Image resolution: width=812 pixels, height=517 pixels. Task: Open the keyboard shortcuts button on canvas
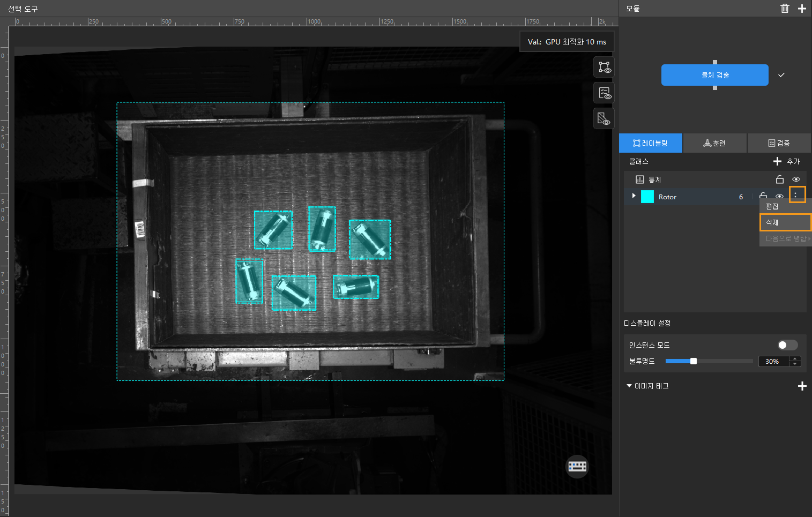point(577,466)
